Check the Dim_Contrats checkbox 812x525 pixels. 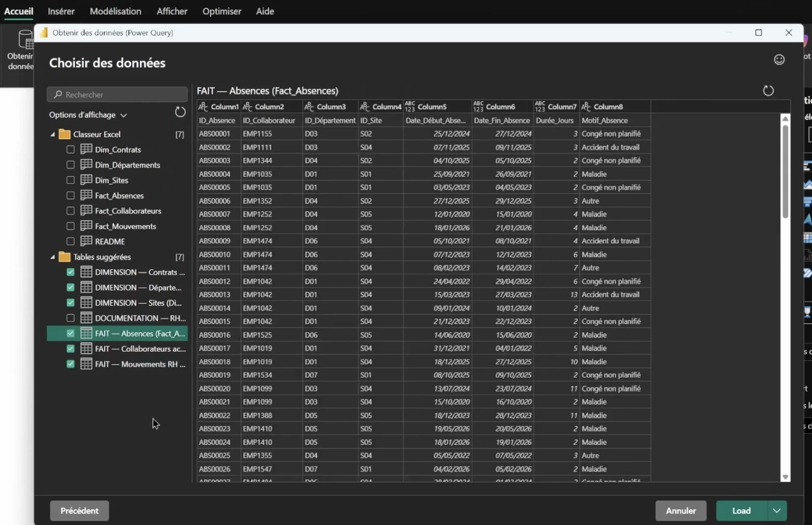point(71,149)
